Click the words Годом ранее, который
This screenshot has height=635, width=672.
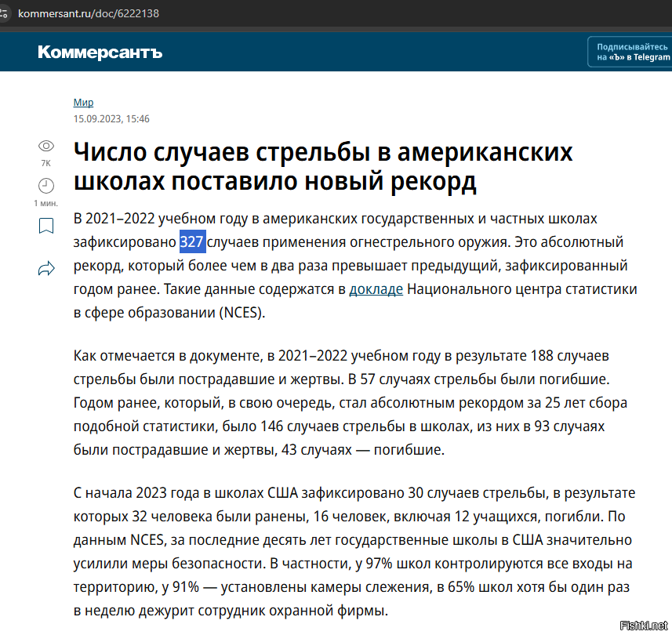pyautogui.click(x=148, y=403)
